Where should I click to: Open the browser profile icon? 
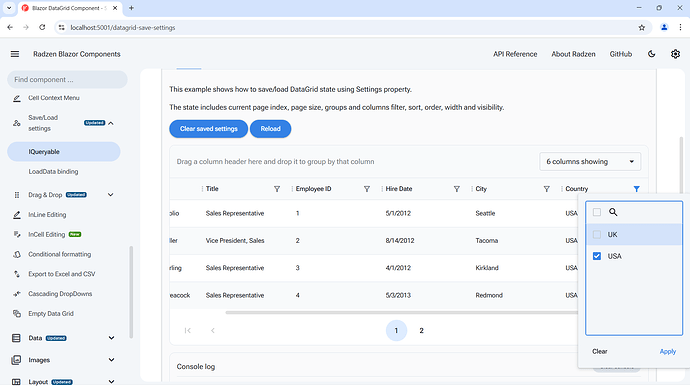click(x=664, y=27)
